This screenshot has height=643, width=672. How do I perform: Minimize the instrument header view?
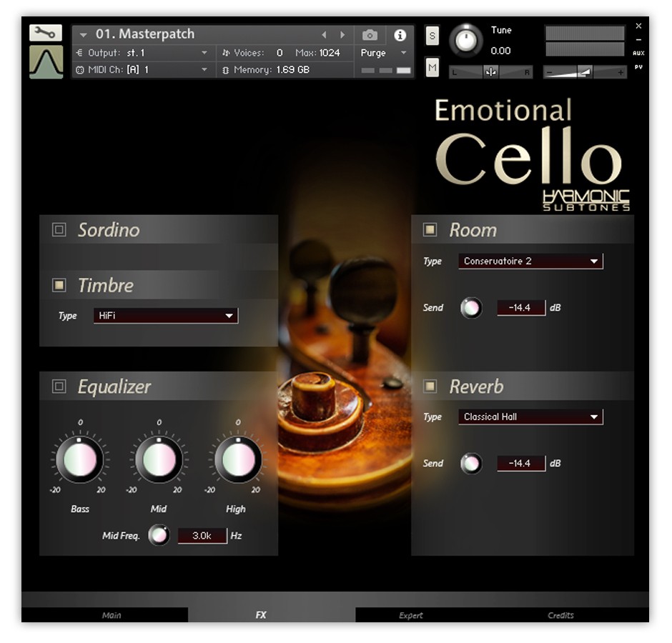tap(638, 39)
